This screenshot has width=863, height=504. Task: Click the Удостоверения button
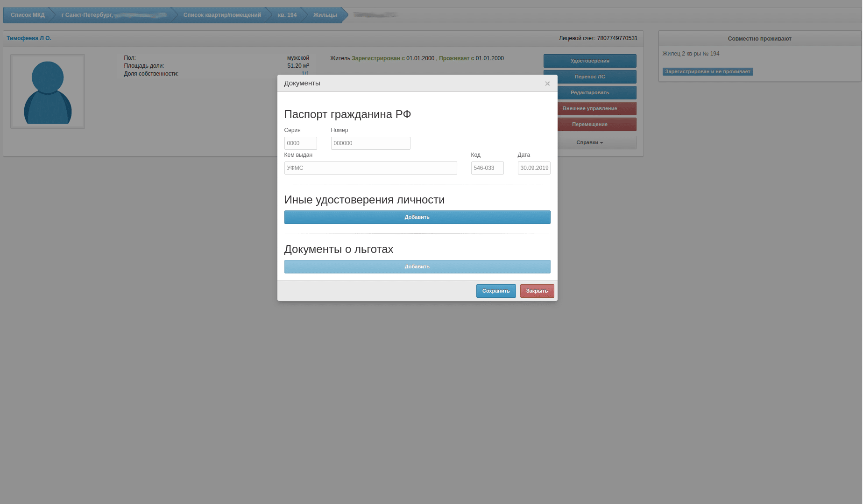pyautogui.click(x=589, y=61)
